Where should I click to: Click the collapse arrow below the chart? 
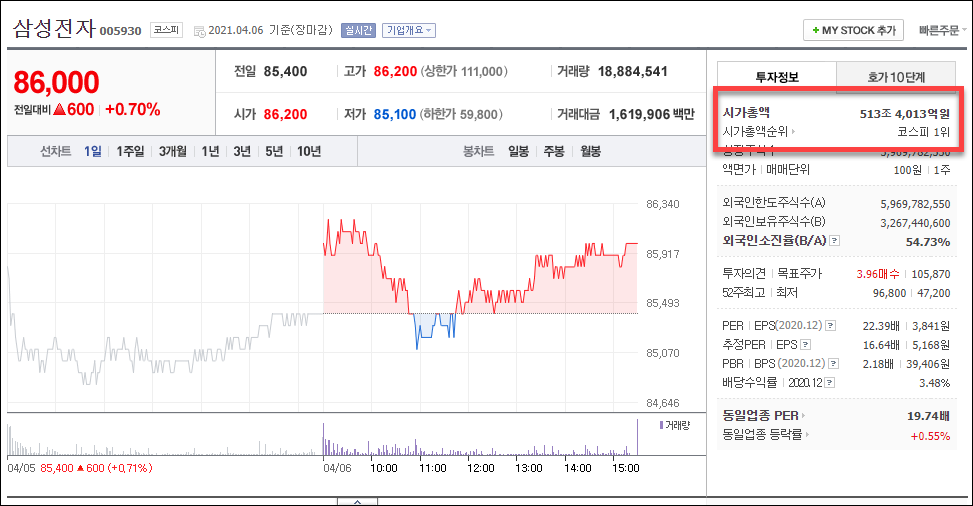357,501
